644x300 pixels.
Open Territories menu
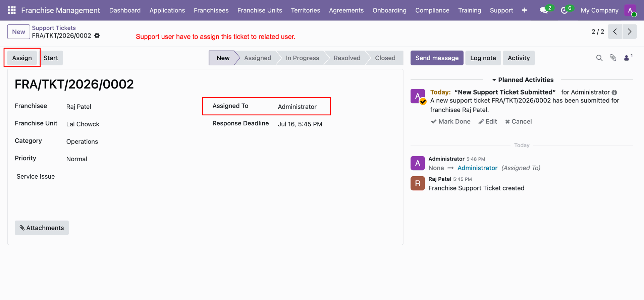(x=305, y=10)
